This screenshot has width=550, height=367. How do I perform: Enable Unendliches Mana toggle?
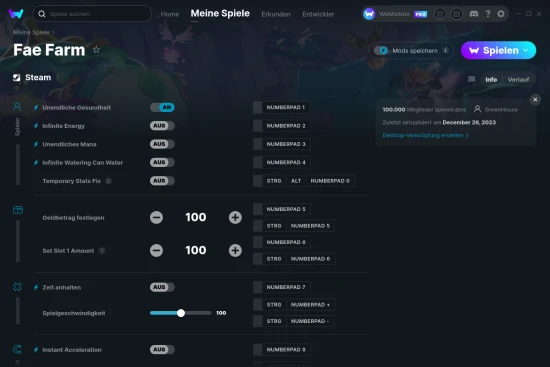[x=162, y=144]
